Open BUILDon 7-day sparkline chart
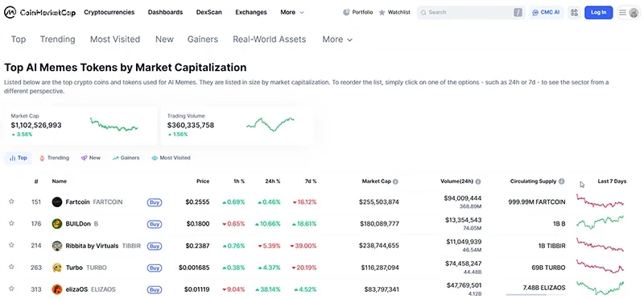Screen dimensions: 644x299 [x=600, y=222]
